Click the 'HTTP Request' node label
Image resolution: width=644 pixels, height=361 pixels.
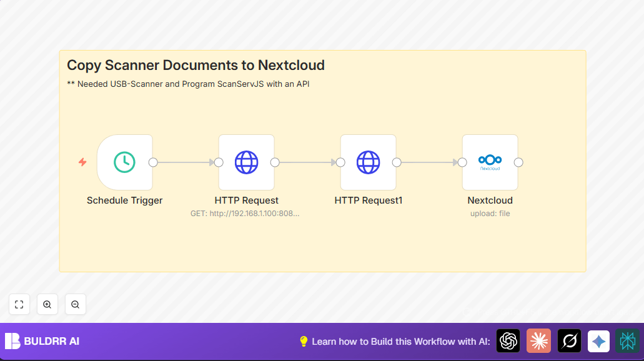(247, 200)
